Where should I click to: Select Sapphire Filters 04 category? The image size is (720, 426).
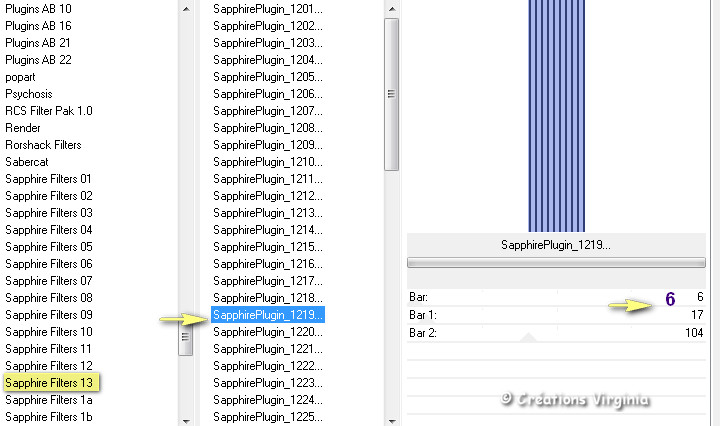[x=49, y=230]
